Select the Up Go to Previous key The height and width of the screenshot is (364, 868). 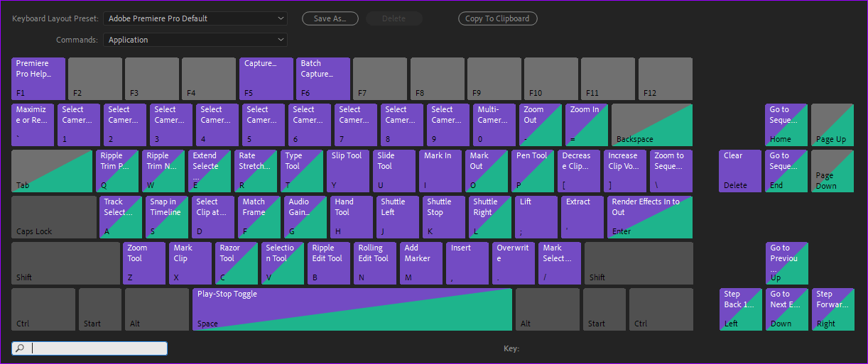pos(786,263)
